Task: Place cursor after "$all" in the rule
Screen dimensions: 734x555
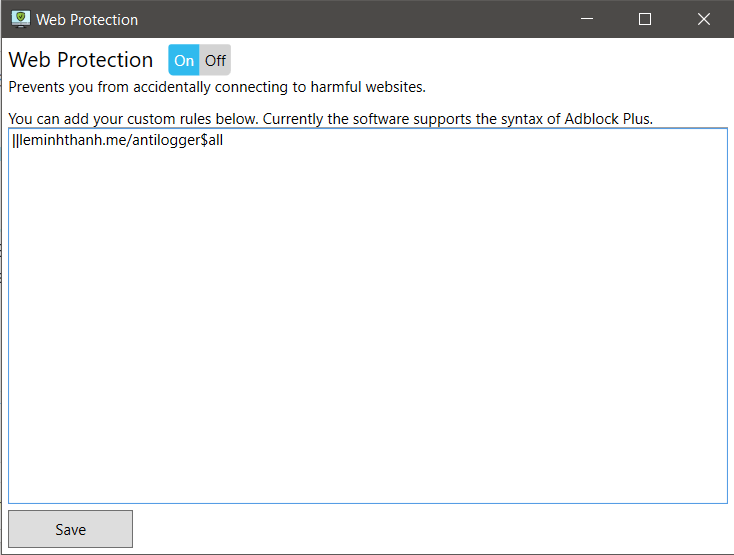Action: [224, 141]
